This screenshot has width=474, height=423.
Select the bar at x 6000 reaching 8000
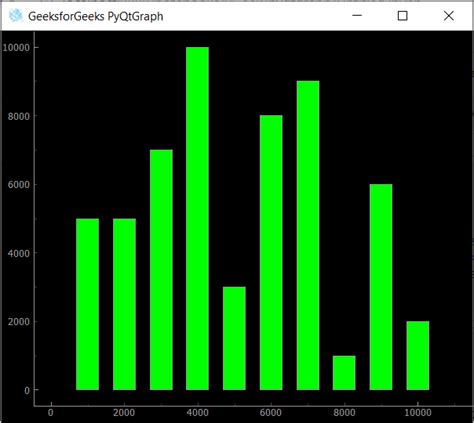271,252
